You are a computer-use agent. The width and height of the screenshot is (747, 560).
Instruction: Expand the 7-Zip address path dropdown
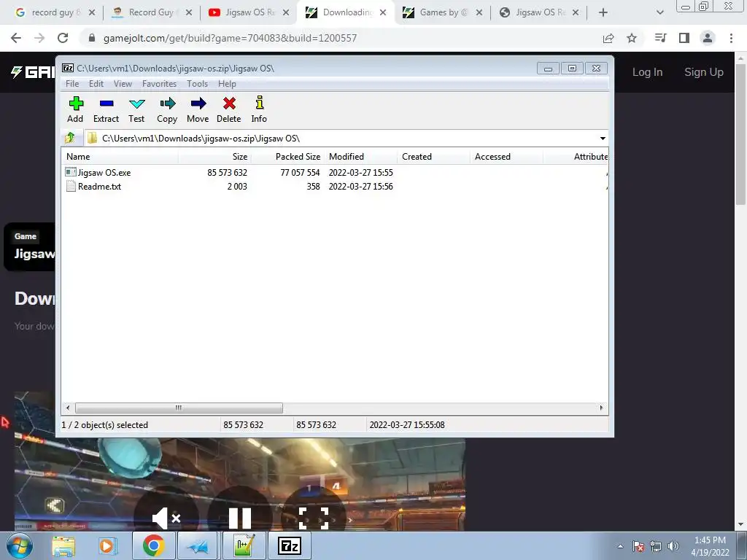(603, 139)
